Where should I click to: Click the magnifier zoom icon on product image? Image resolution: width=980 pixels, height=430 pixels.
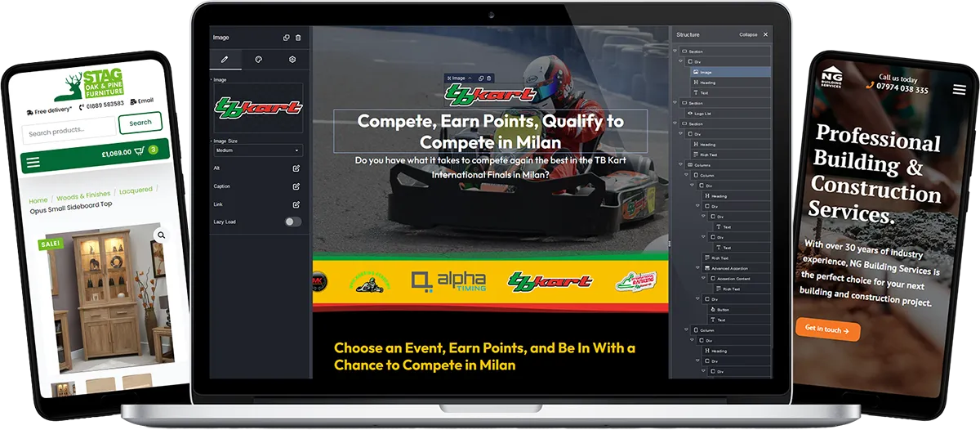tap(161, 235)
